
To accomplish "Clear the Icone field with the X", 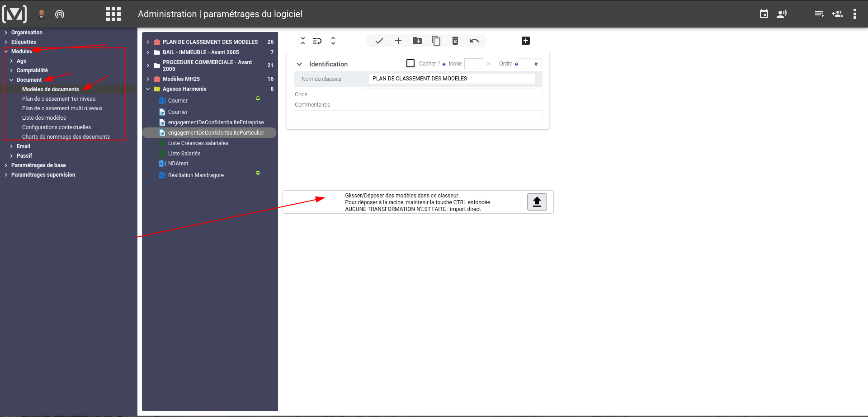I will tap(489, 64).
